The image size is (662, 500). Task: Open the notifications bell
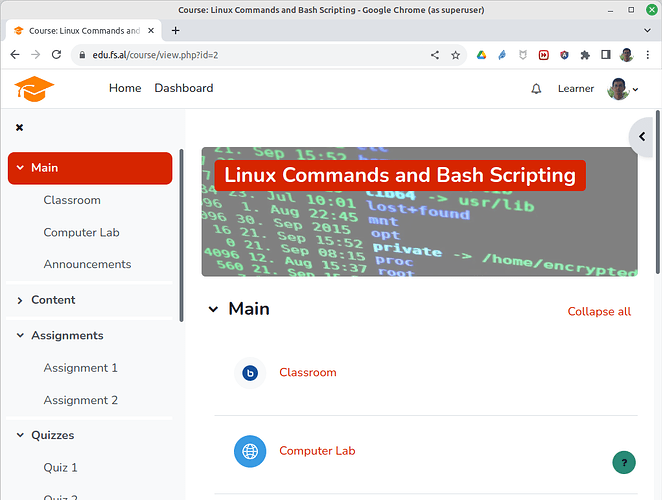click(536, 89)
